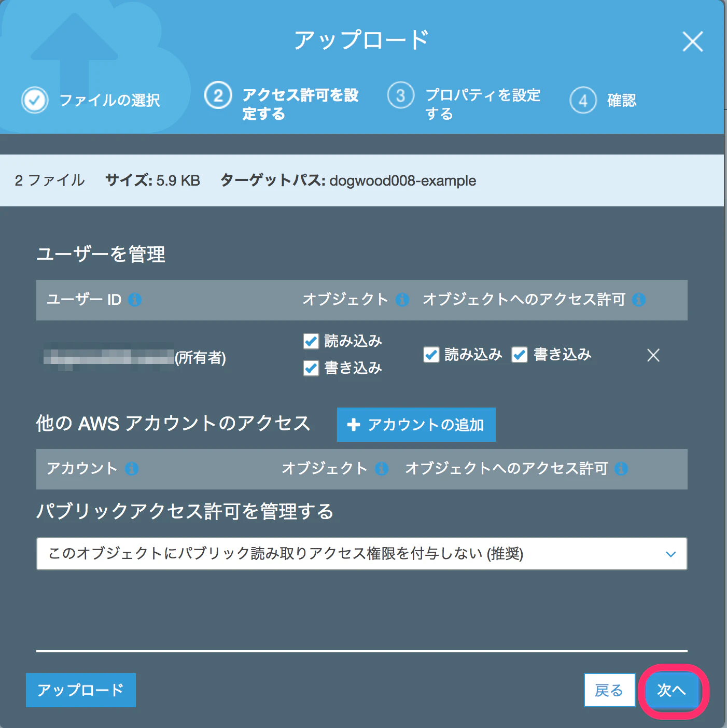Close the アップロード dialog with the X icon

tap(693, 41)
